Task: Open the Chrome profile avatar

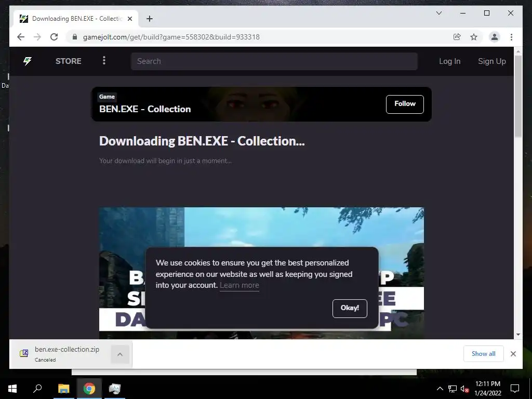Action: (495, 37)
